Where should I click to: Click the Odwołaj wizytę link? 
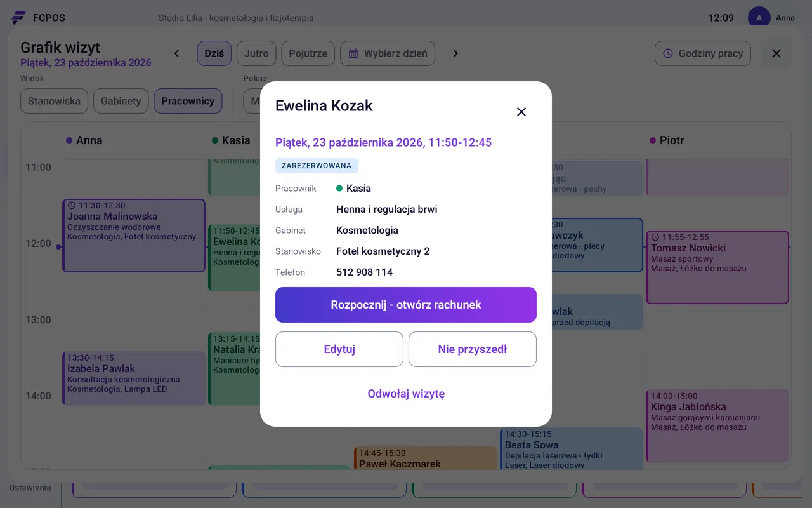click(406, 394)
